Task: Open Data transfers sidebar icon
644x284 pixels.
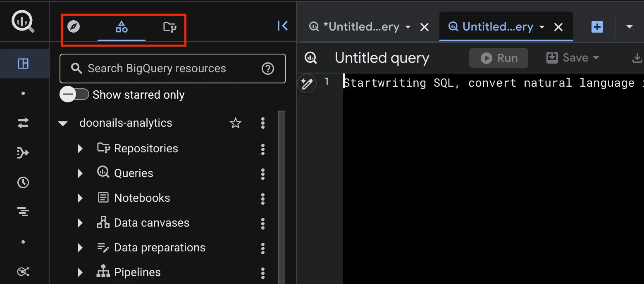Action: 23,123
